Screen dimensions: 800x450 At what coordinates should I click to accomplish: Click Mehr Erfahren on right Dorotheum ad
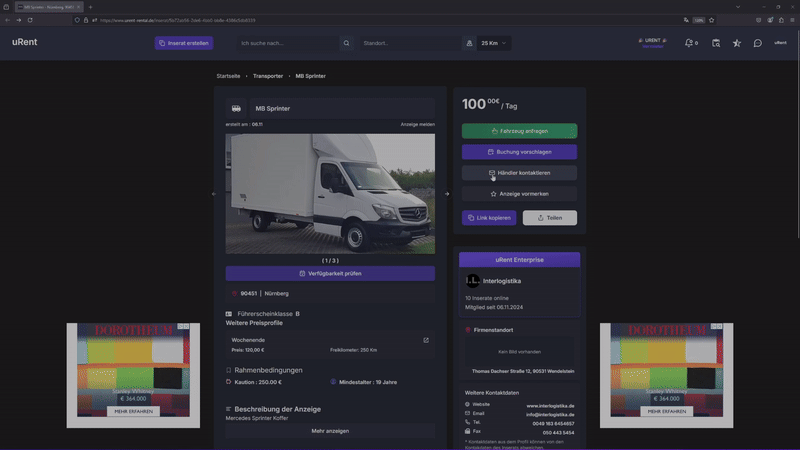tap(666, 411)
